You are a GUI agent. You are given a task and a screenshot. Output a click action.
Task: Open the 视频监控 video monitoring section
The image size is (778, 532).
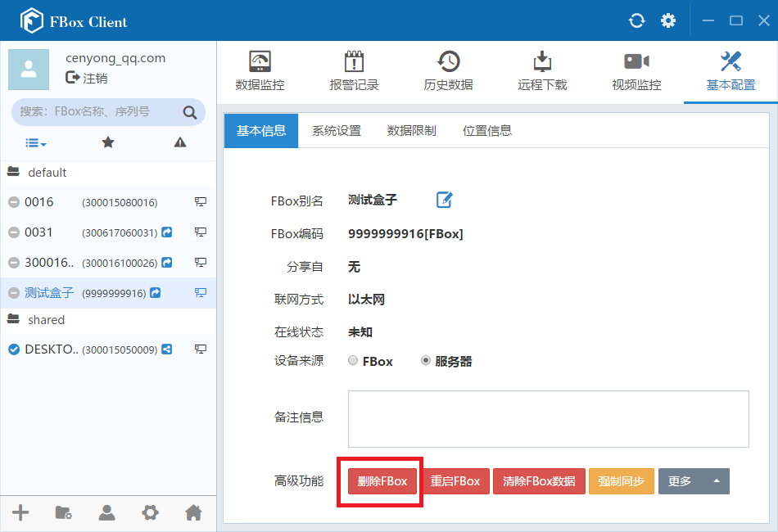[636, 71]
